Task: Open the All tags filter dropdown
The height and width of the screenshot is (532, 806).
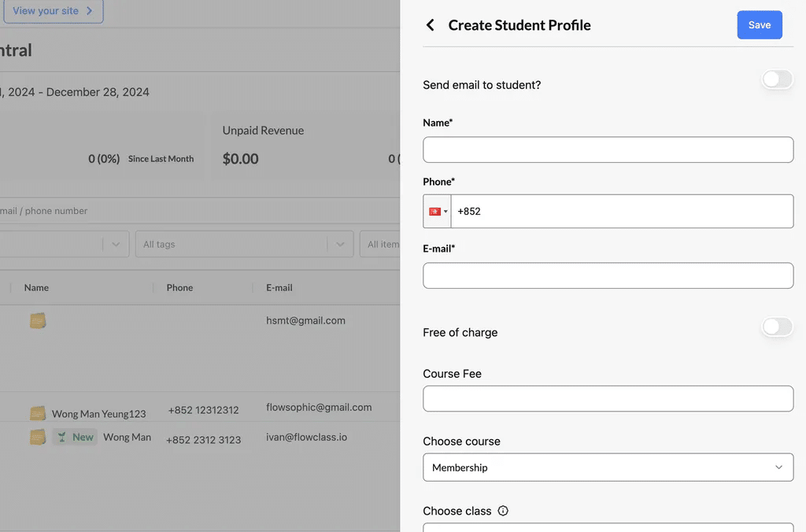Action: pos(244,244)
